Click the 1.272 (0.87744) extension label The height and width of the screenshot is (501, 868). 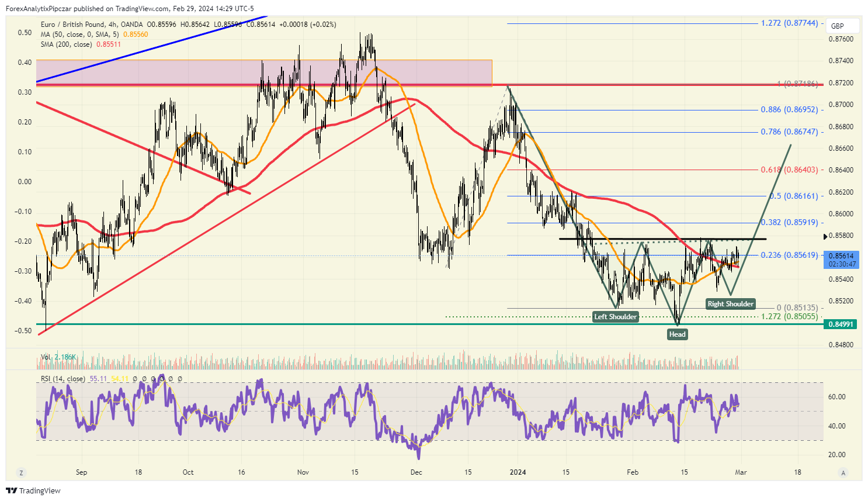pos(790,23)
